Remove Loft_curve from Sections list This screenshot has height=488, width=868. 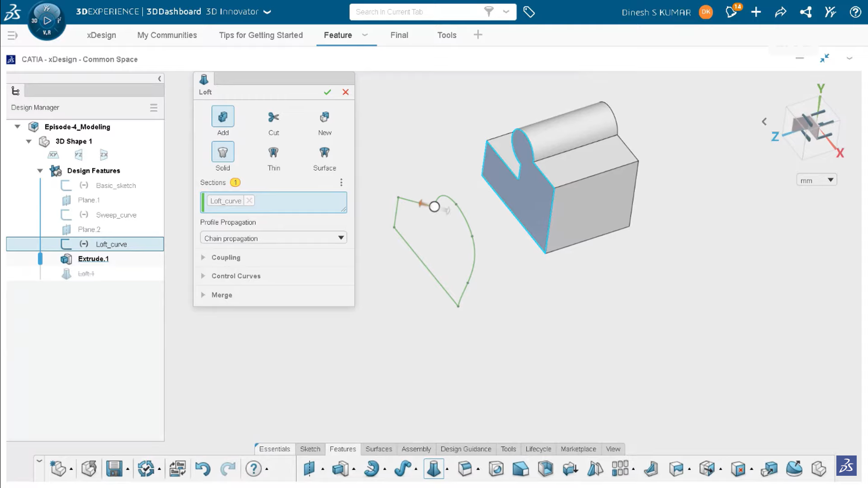point(249,201)
